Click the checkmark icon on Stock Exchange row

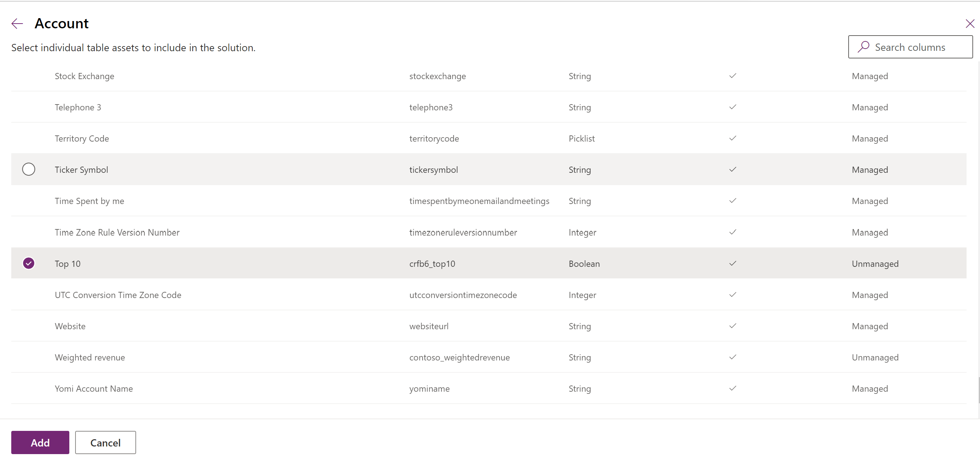click(732, 76)
